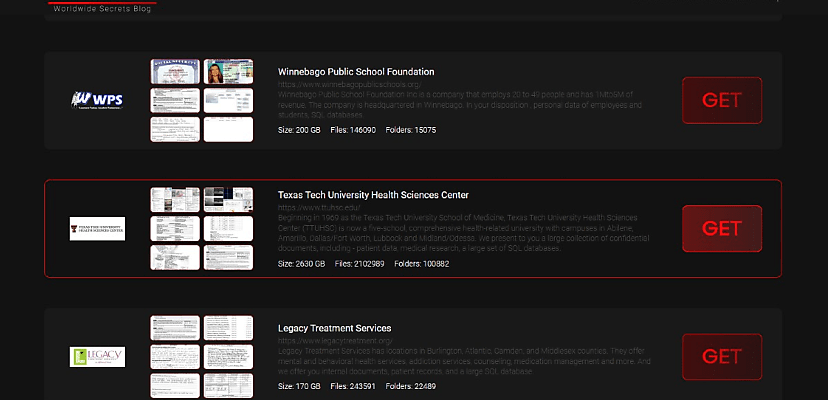Click GET button for Winnebago Public School Foundation
This screenshot has width=828, height=400.
722,100
